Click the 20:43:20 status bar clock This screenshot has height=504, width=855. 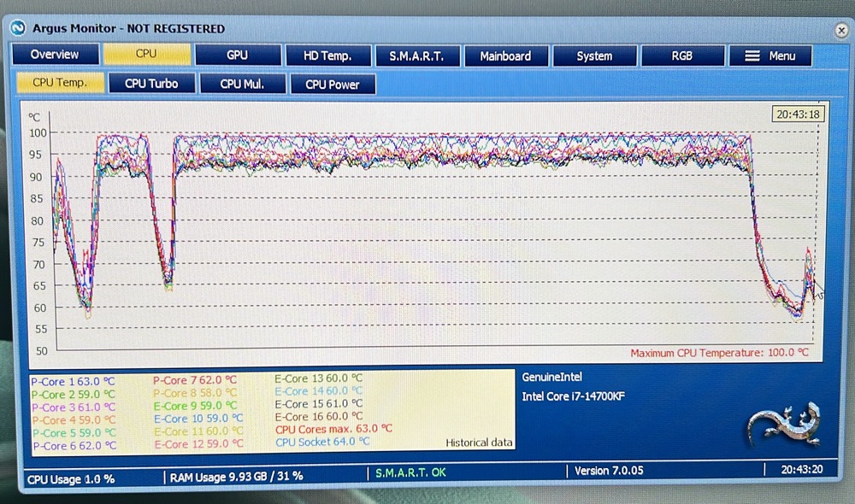pyautogui.click(x=802, y=469)
